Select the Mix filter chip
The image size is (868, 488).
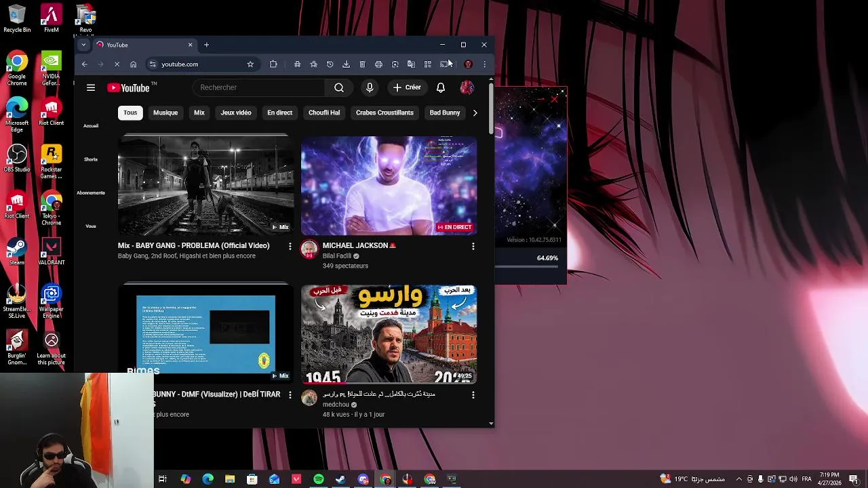tap(199, 113)
